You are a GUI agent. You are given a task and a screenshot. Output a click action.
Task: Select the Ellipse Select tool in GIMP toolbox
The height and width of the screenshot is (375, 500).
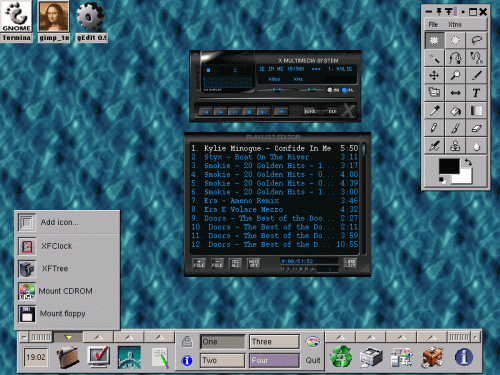tap(455, 40)
